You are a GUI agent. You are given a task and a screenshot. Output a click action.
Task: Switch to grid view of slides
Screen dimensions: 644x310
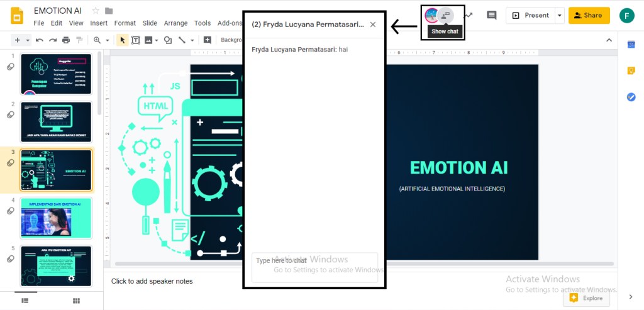tap(76, 301)
